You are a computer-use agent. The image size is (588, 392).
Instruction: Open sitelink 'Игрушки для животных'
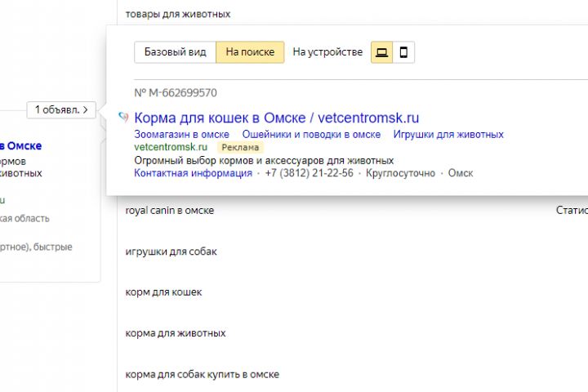click(x=448, y=134)
